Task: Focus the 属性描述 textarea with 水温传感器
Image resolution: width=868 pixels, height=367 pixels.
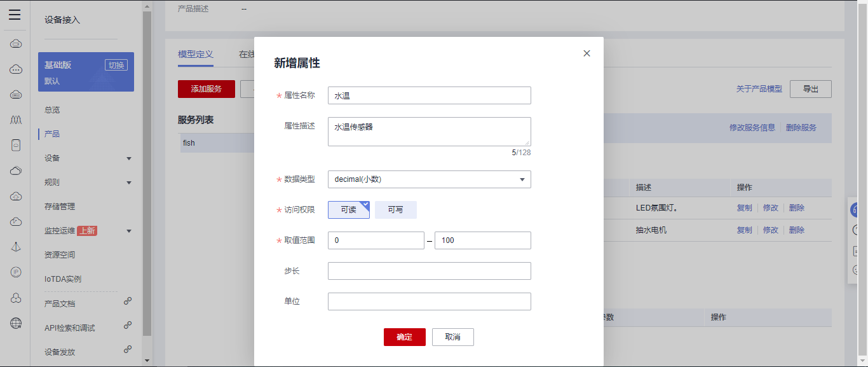Action: pos(430,132)
